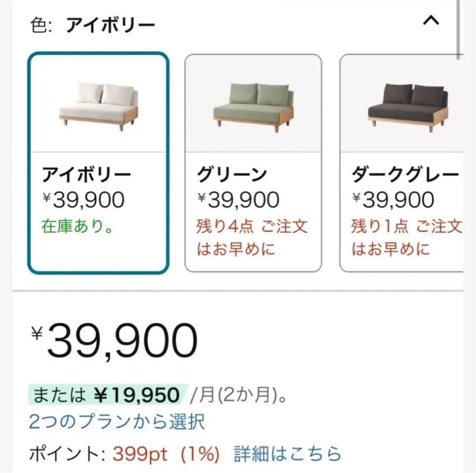Click the large ¥39,900 main price

(114, 340)
